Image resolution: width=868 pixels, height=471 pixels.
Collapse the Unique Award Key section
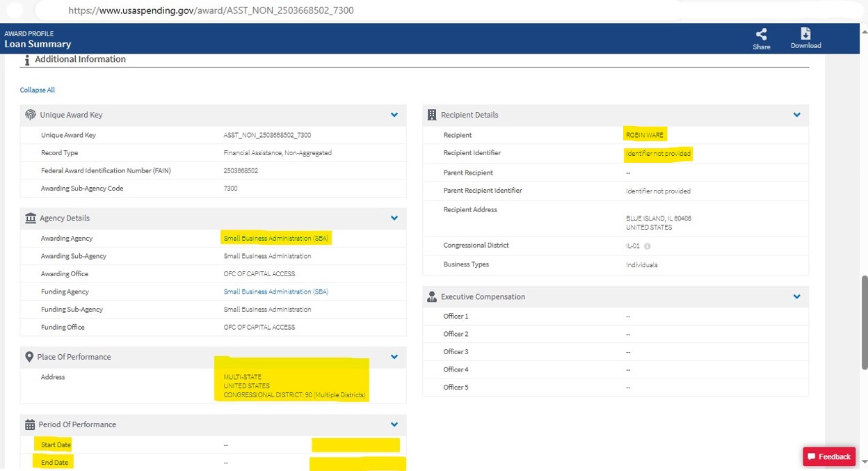pyautogui.click(x=394, y=115)
